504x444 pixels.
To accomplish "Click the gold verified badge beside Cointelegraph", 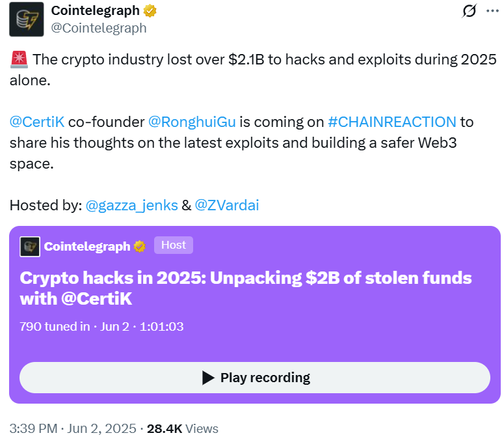I will pos(150,11).
